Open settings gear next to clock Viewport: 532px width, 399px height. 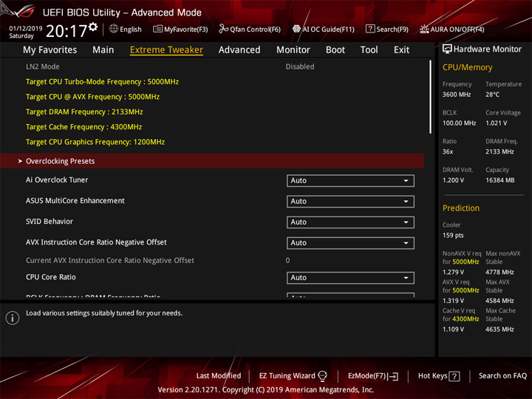click(x=93, y=27)
